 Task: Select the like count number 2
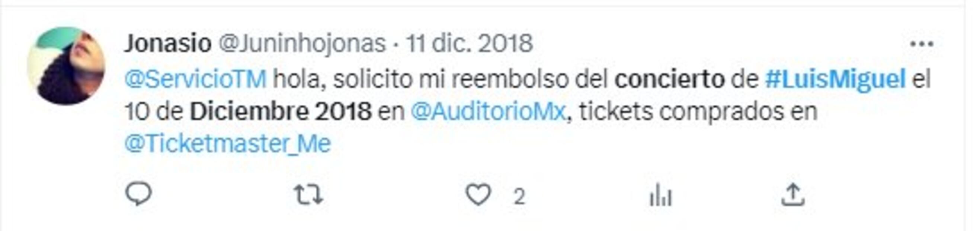click(519, 197)
